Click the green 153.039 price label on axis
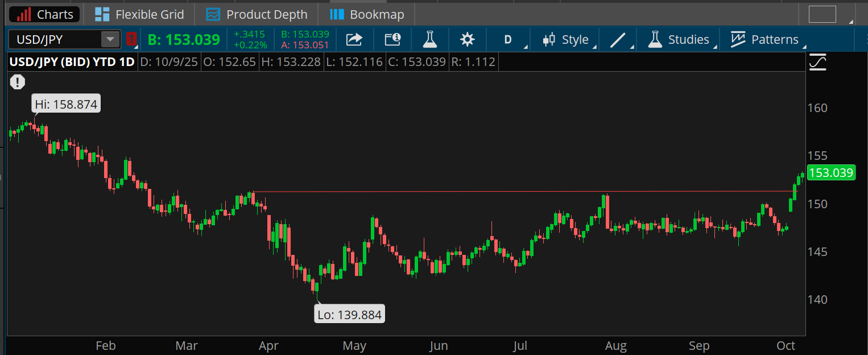Viewport: 868px width, 355px height. click(x=831, y=172)
